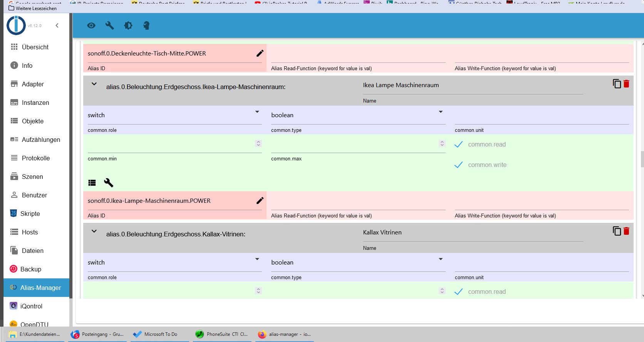Switch to E:\Kundendateien Explorer window in taskbar
Screen dimensions: 644x342
tap(35, 334)
